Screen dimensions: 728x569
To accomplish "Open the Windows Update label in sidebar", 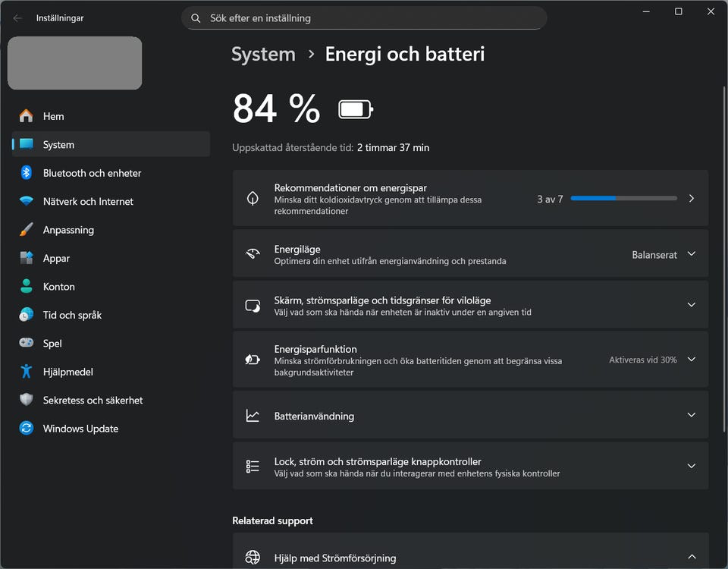I will (80, 428).
